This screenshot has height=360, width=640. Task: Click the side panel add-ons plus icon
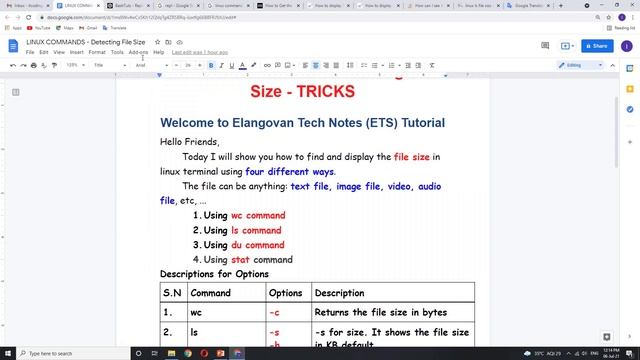(630, 142)
